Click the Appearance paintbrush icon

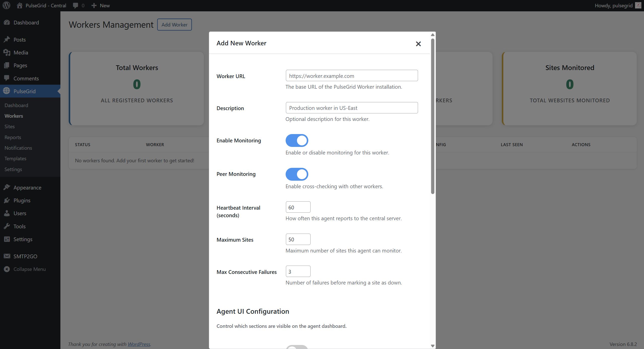coord(7,187)
